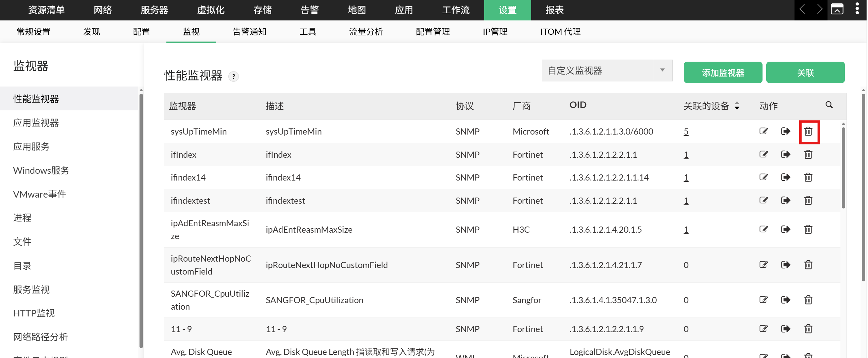Switch to the 告警通知 tab
Viewport: 868px width, 358px height.
(x=249, y=32)
